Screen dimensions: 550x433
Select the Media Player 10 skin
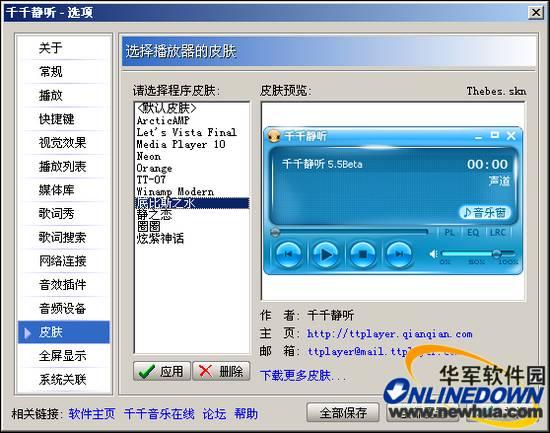coord(192,144)
